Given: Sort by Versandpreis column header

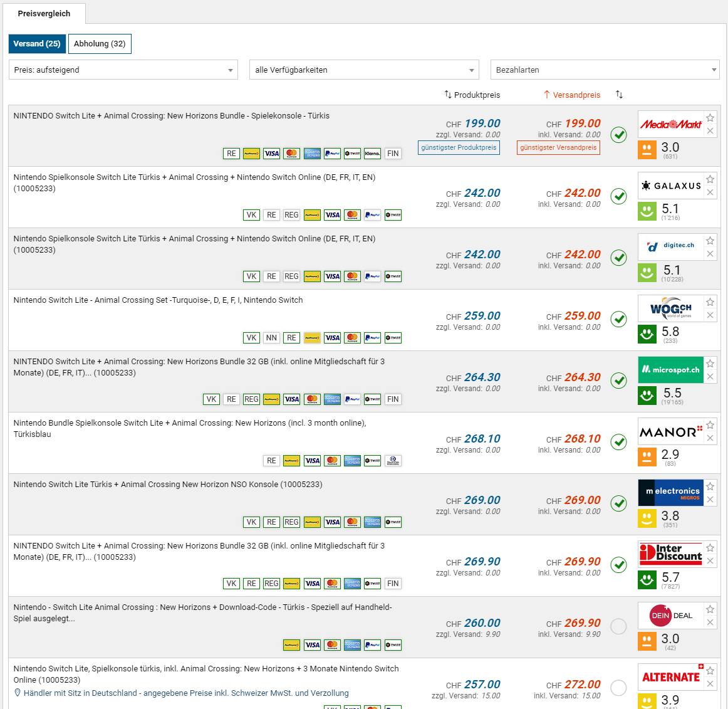Looking at the screenshot, I should pyautogui.click(x=572, y=95).
